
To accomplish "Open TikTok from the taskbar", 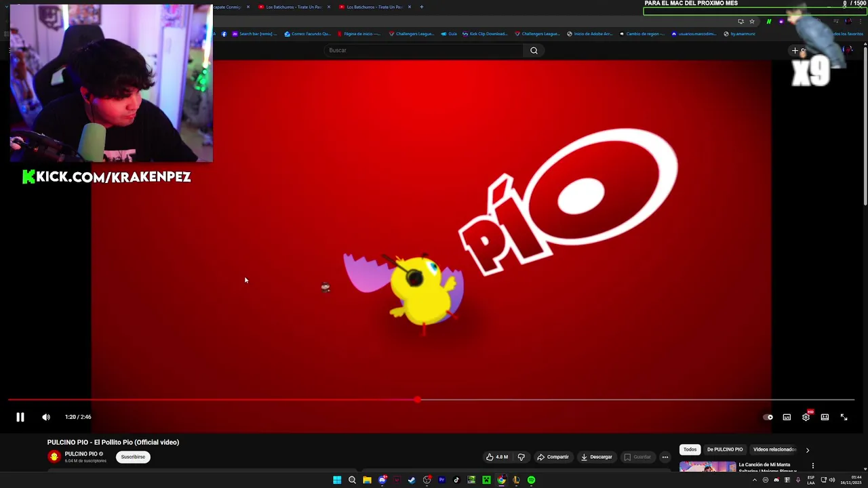I will click(456, 480).
